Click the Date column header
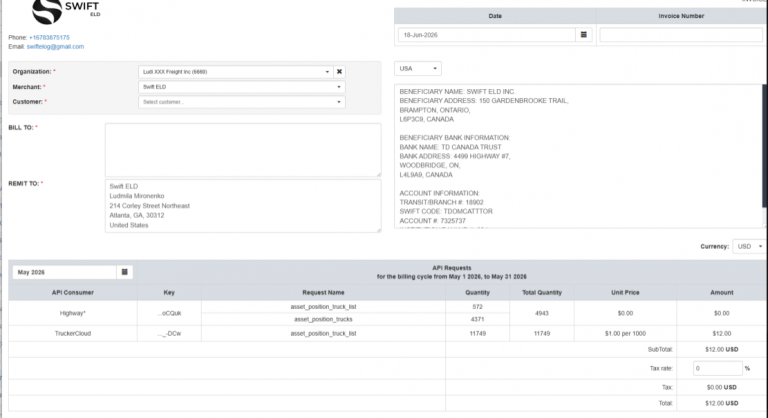768x418 pixels. [x=495, y=16]
